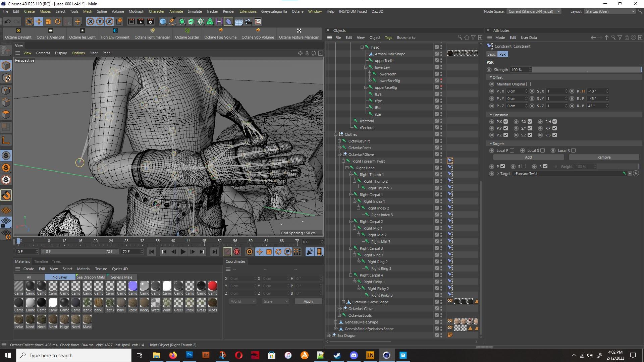Image resolution: width=644 pixels, height=362 pixels.
Task: Select the Rotate tool
Action: (58, 22)
